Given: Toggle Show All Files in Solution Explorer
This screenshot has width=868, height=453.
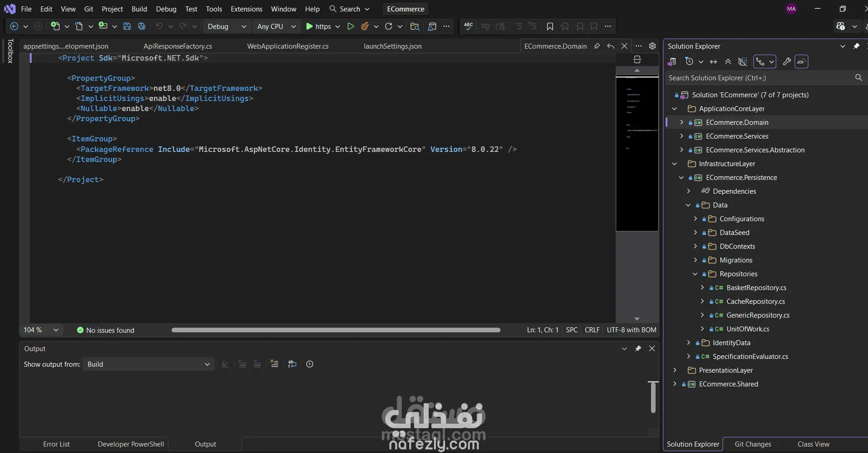Looking at the screenshot, I should tap(743, 62).
